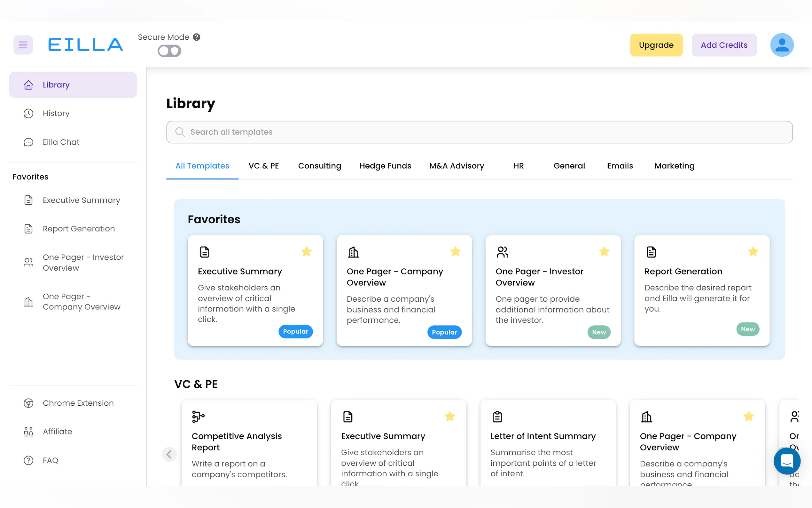Toggle the Secure Mode switch

coord(169,51)
